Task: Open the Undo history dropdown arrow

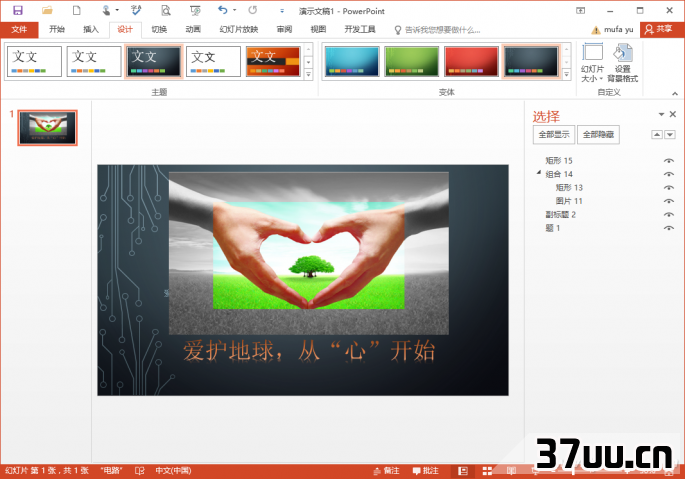Action: (235, 10)
